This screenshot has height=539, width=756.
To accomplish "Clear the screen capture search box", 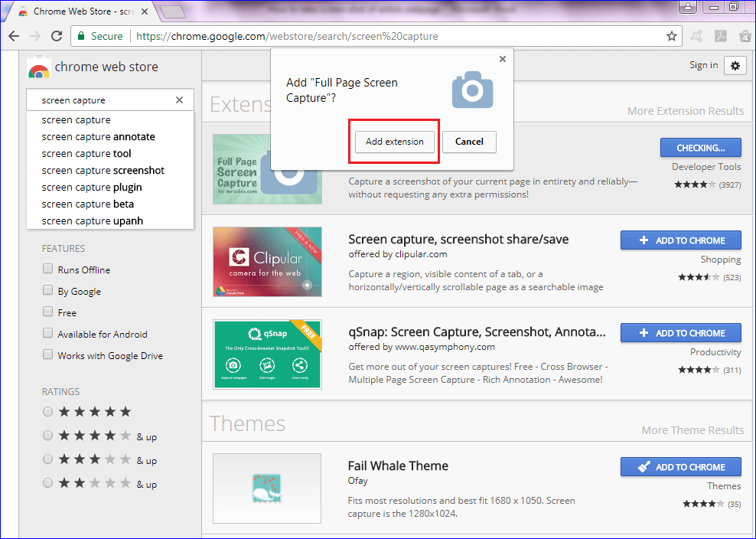I will click(179, 100).
